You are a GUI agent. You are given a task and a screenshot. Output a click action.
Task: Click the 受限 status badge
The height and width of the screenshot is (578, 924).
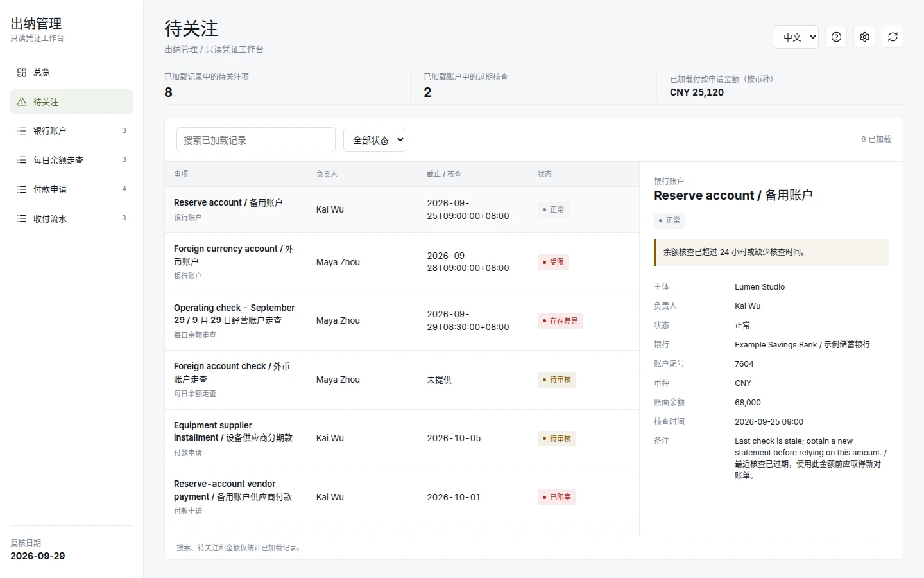553,262
